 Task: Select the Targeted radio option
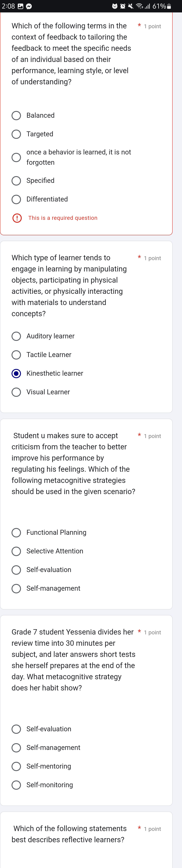pos(16,134)
